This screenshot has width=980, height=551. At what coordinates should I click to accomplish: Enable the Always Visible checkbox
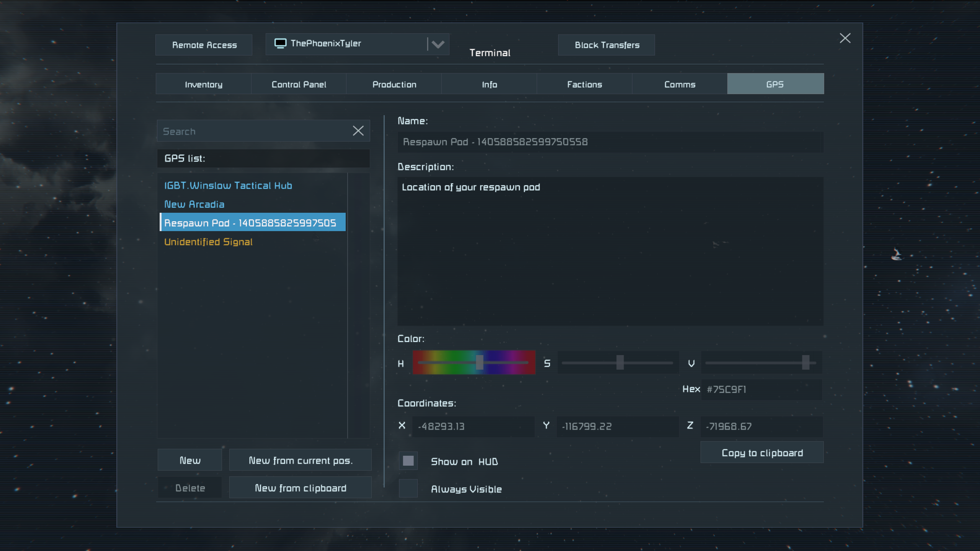coord(408,488)
